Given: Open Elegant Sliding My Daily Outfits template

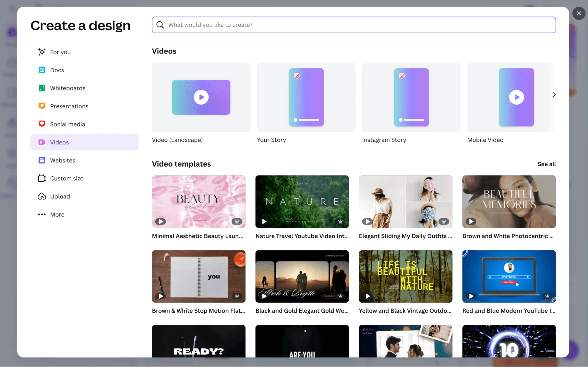Looking at the screenshot, I should pyautogui.click(x=405, y=202).
